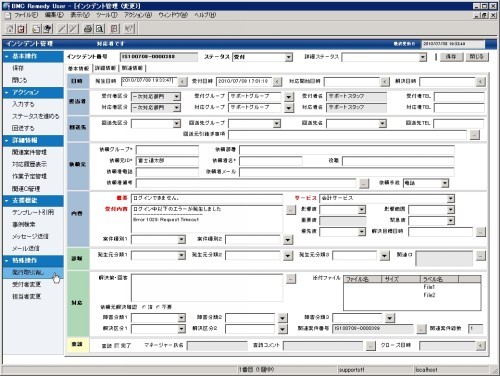
Task: Open the ツール menu
Action: pos(107,15)
